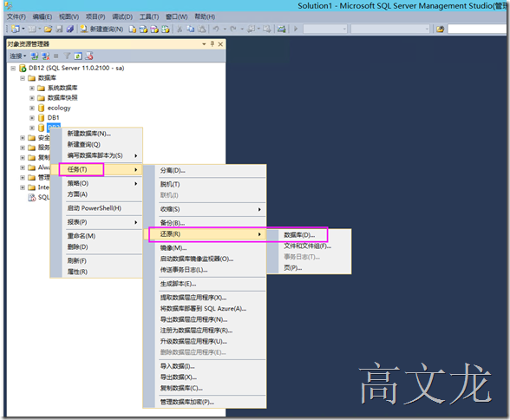Expand the DB1 database node
The height and width of the screenshot is (420, 510).
[32, 118]
